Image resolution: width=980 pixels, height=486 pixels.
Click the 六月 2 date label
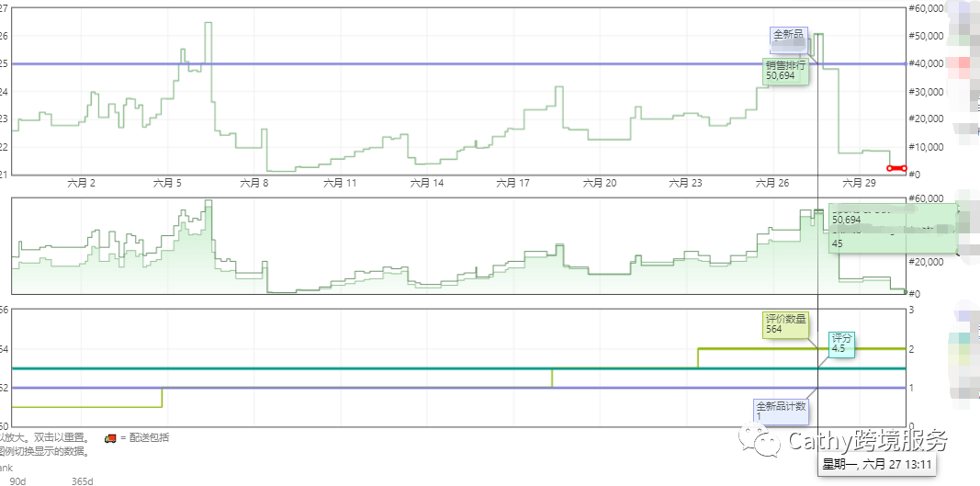click(81, 183)
